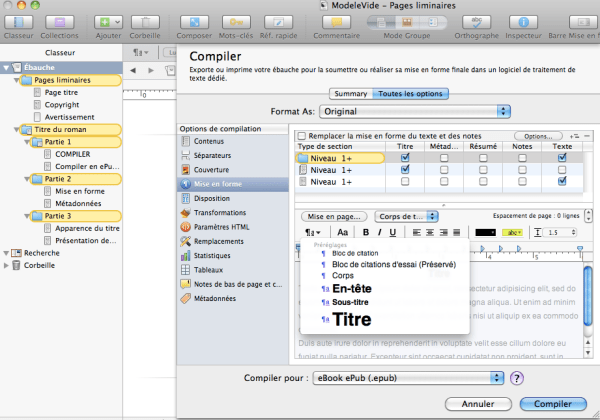Click the Réf. rapide toolbar icon
Viewport: 600px width, 420px height.
pyautogui.click(x=278, y=22)
